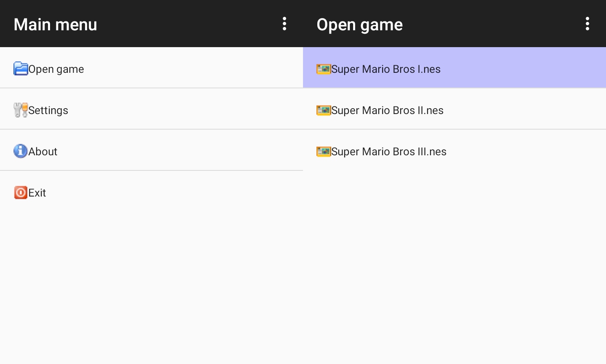The image size is (606, 364).
Task: Click the Open game header title
Action: click(x=360, y=24)
